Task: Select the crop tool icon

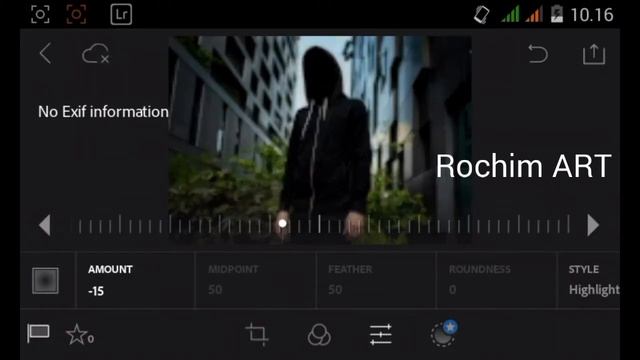Action: tap(257, 334)
